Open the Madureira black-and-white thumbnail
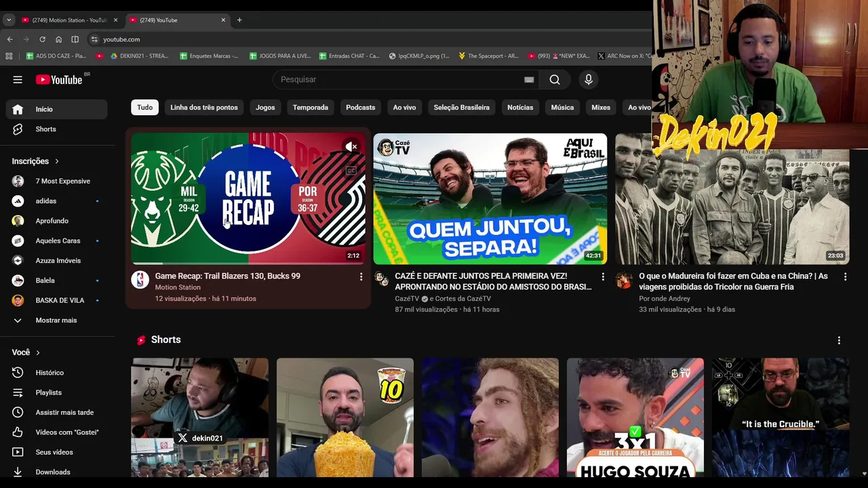Image resolution: width=868 pixels, height=488 pixels. (732, 199)
